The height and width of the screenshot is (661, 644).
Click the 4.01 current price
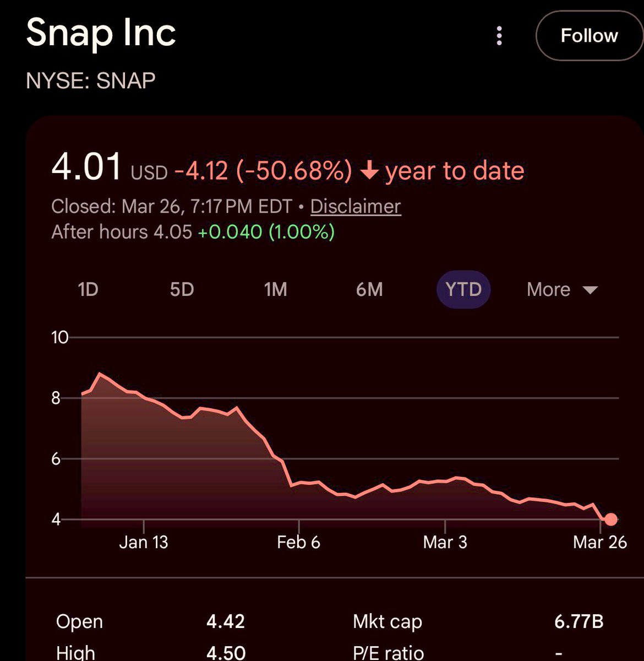[x=86, y=167]
